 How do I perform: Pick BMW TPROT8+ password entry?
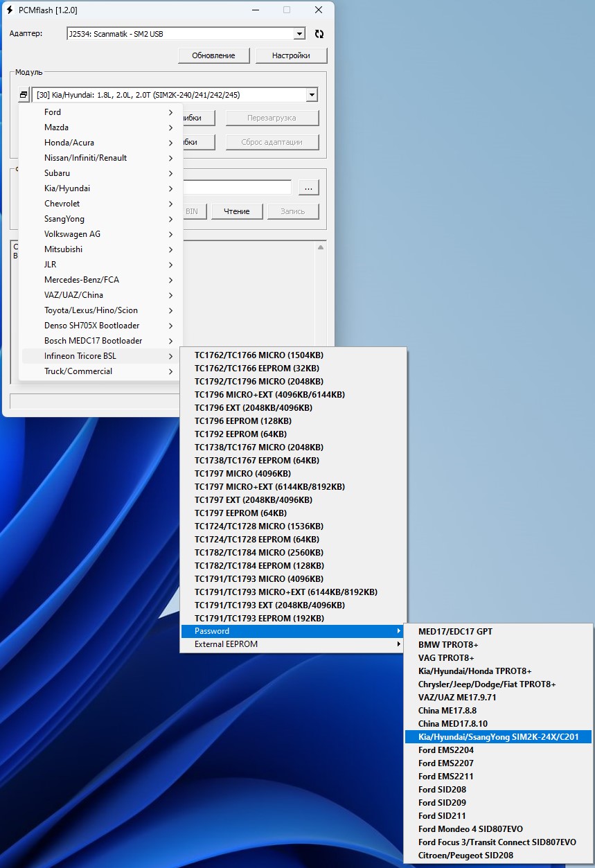[x=447, y=644]
